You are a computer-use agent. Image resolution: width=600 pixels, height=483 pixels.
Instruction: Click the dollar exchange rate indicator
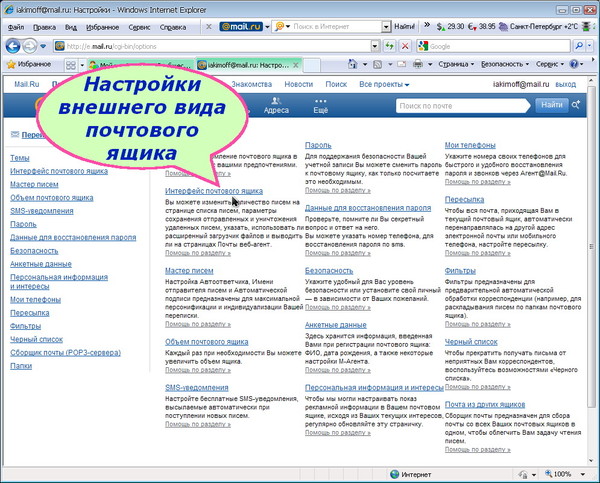point(450,26)
